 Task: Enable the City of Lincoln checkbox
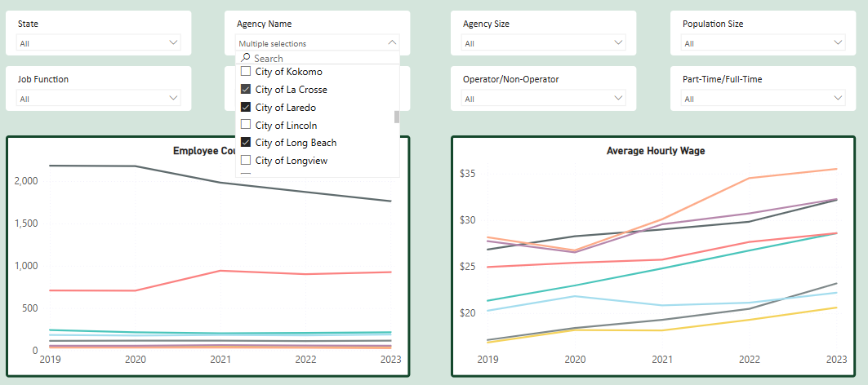[x=245, y=126]
